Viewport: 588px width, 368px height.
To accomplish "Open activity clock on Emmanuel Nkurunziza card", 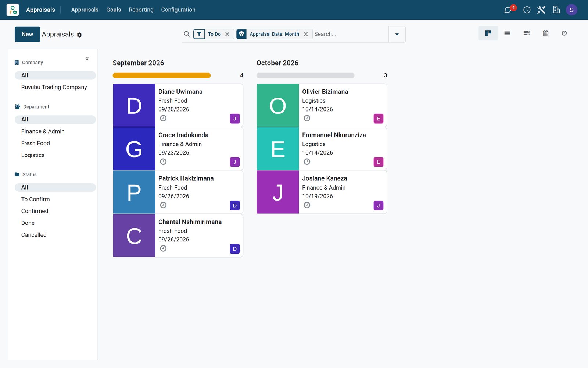I will tap(307, 162).
